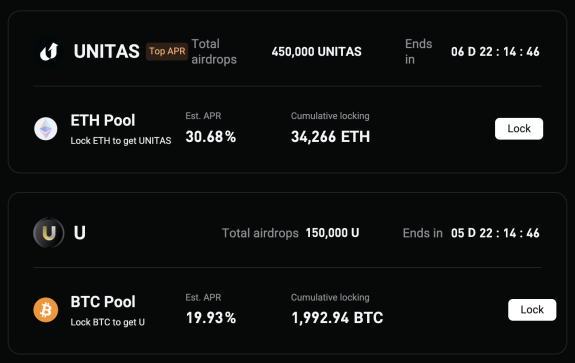Click the 30.68% Est. APR value
Screen dimensions: 575x363
(x=210, y=137)
